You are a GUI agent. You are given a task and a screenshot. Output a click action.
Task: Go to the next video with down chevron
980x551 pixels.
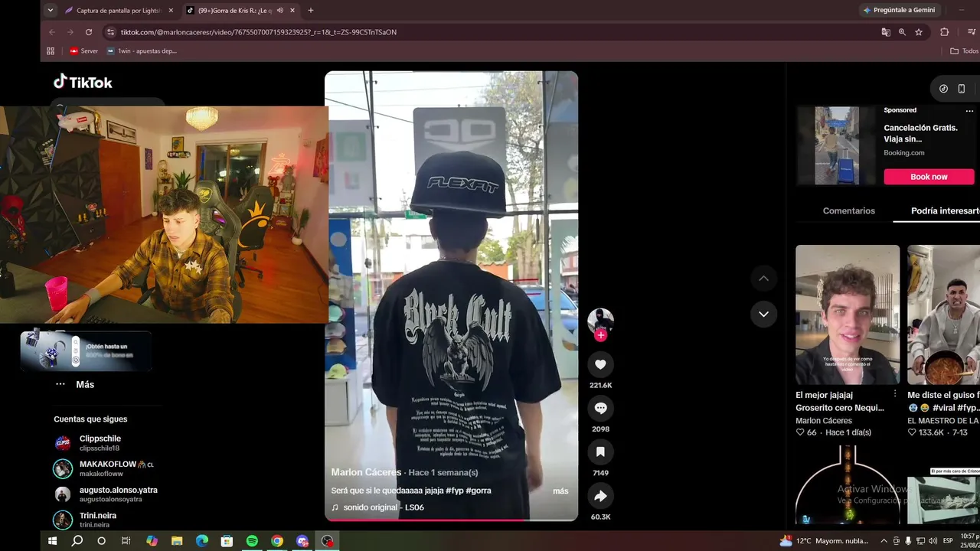(763, 314)
